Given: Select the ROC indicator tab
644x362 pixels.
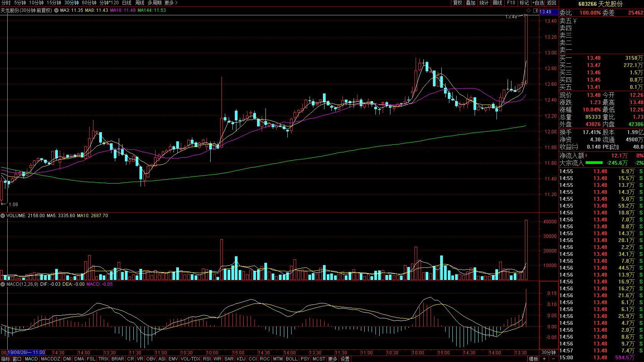Looking at the screenshot, I should coord(265,359).
